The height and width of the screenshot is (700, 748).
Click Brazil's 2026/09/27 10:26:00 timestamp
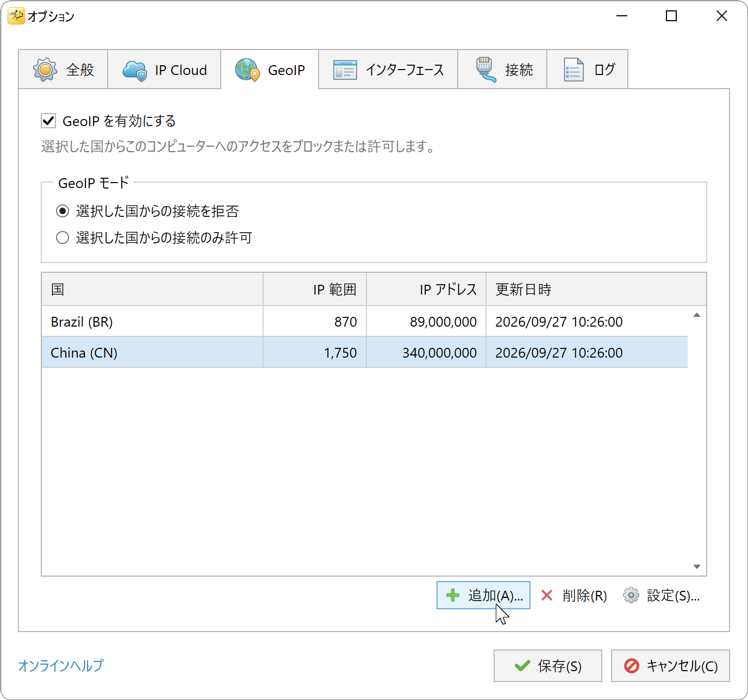tap(559, 322)
